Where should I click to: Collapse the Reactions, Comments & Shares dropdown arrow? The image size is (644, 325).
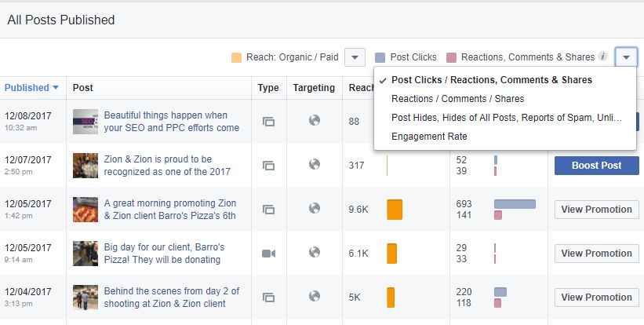pos(626,57)
